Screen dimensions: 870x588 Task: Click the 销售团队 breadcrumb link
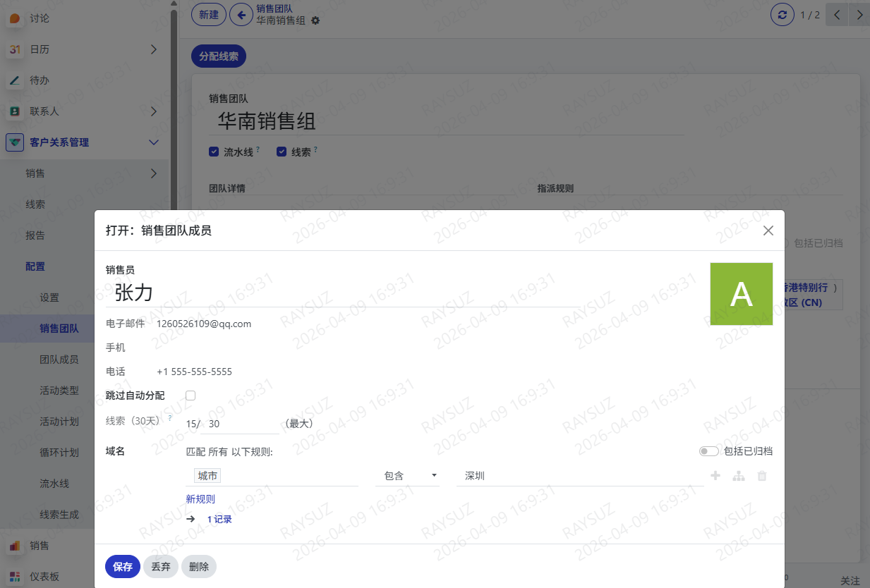coord(274,8)
